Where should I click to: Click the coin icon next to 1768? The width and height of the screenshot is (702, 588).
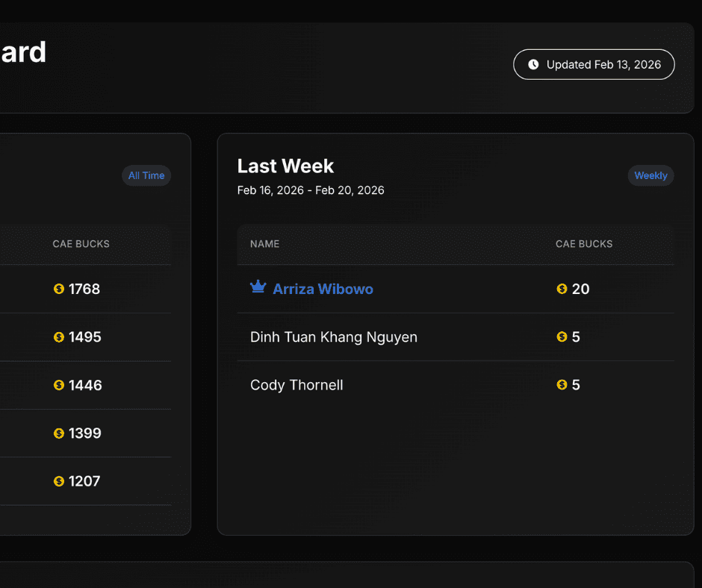coord(59,289)
